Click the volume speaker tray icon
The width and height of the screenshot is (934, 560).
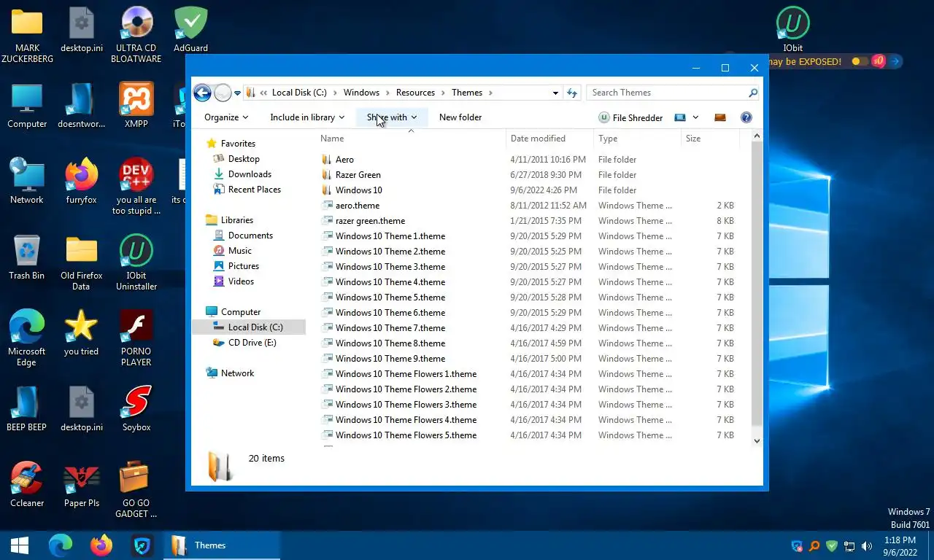tap(867, 546)
